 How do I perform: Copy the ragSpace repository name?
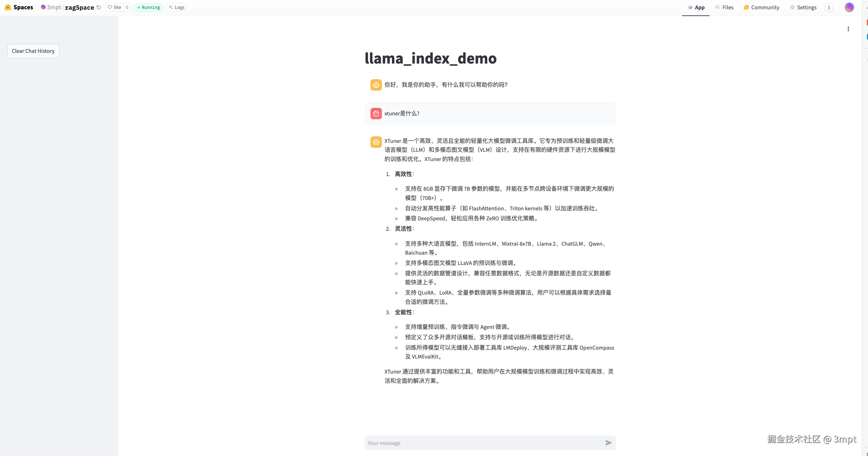click(99, 7)
